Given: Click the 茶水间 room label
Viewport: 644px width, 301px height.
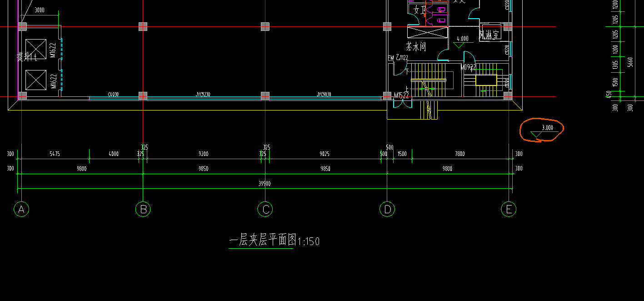Looking at the screenshot, I should tap(416, 46).
